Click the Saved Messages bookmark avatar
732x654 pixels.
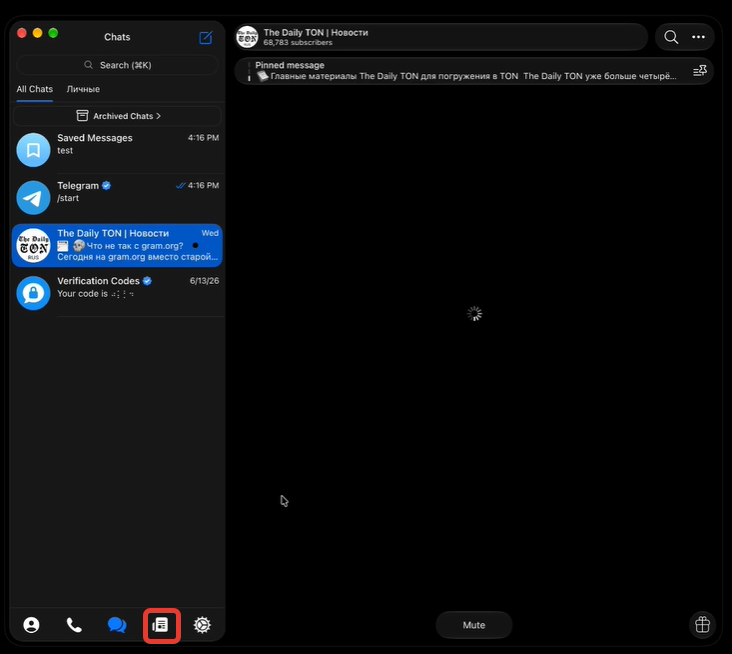pyautogui.click(x=33, y=150)
